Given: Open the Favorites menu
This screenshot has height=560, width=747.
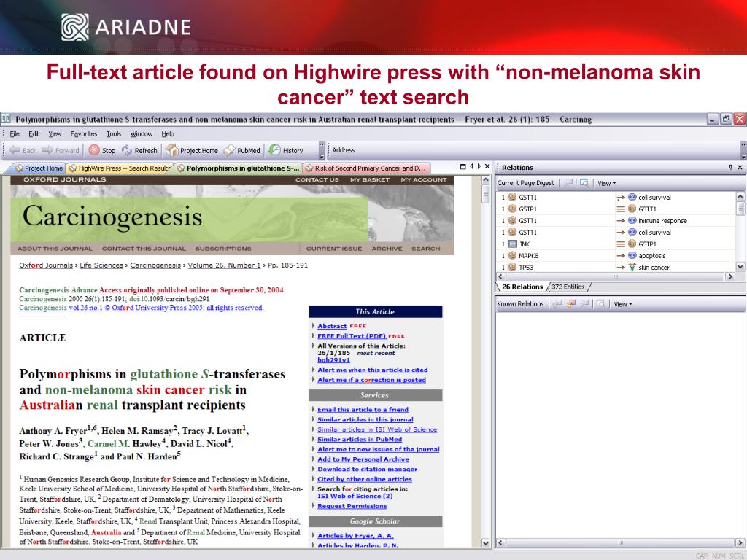Looking at the screenshot, I should [84, 134].
